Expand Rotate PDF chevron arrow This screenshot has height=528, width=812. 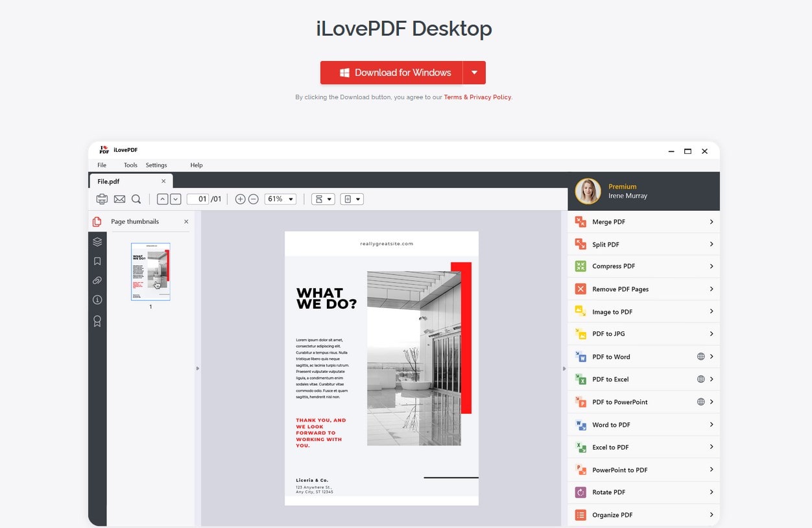click(x=711, y=492)
